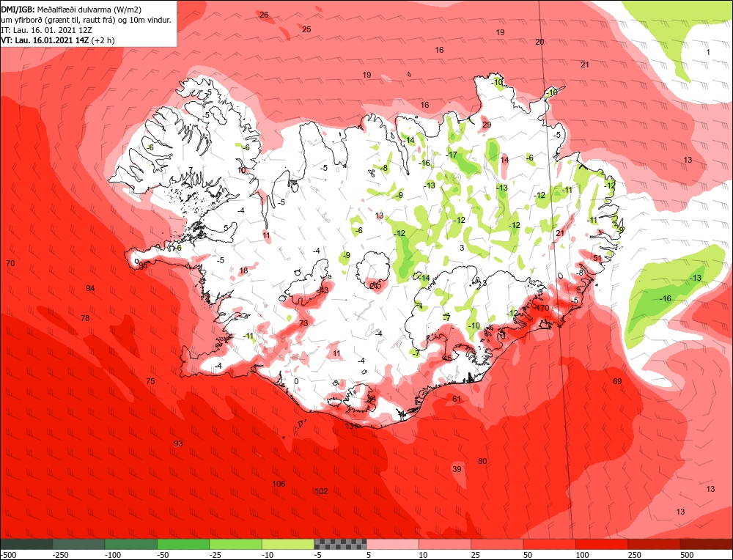Click the "70" value at the far west
This screenshot has width=733, height=560.
10,263
